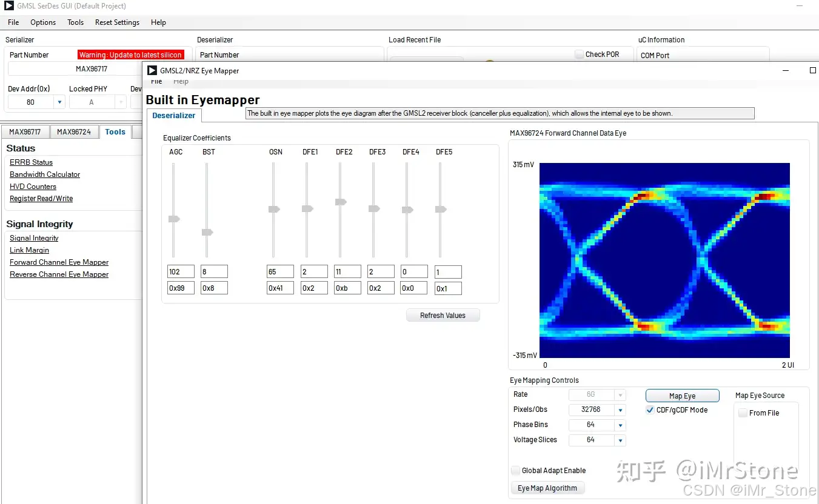Open the Link Margin link

point(29,250)
